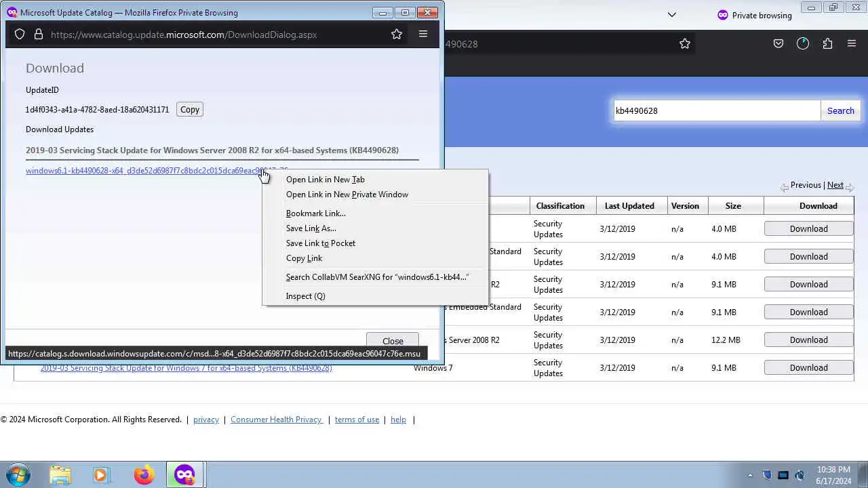Open the popup window hamburger menu

[x=423, y=34]
